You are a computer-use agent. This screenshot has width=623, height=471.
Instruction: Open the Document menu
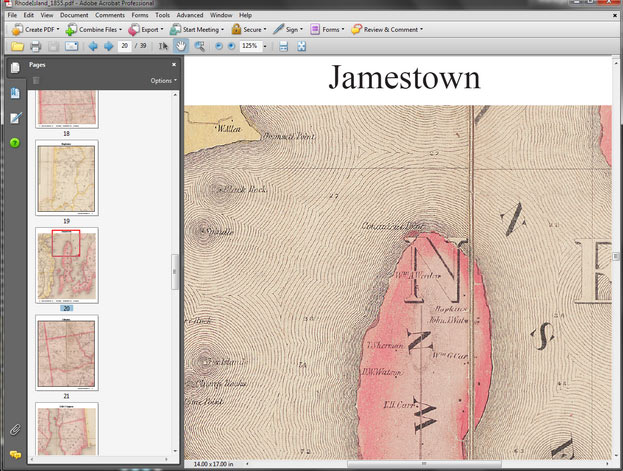tap(74, 15)
